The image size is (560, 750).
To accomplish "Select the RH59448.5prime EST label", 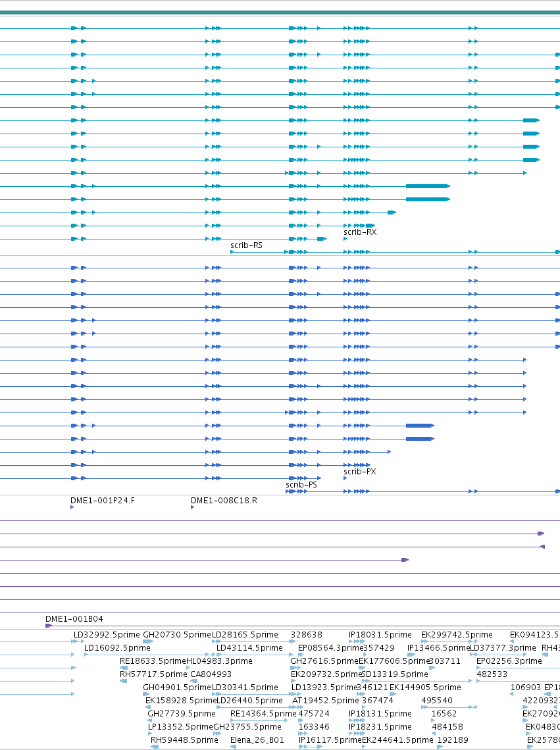I will pyautogui.click(x=184, y=740).
